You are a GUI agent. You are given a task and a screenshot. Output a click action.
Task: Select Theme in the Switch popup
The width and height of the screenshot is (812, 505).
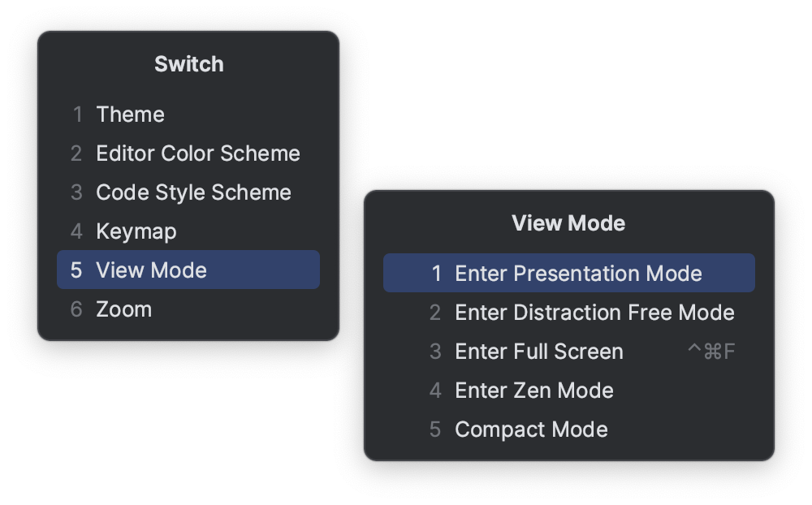pyautogui.click(x=131, y=114)
